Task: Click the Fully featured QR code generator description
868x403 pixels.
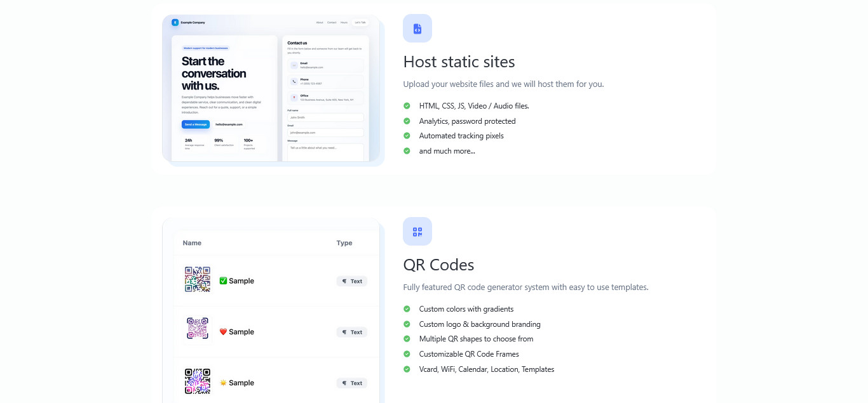Action: [526, 287]
